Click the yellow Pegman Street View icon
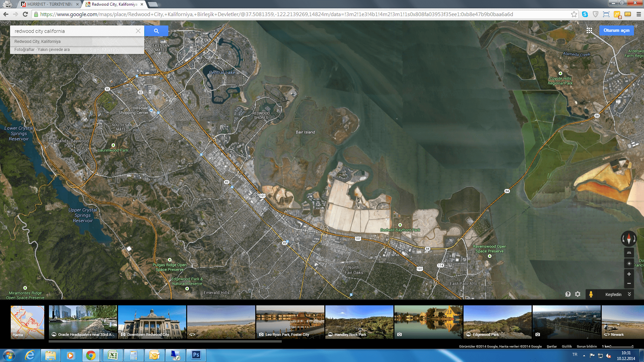 591,294
